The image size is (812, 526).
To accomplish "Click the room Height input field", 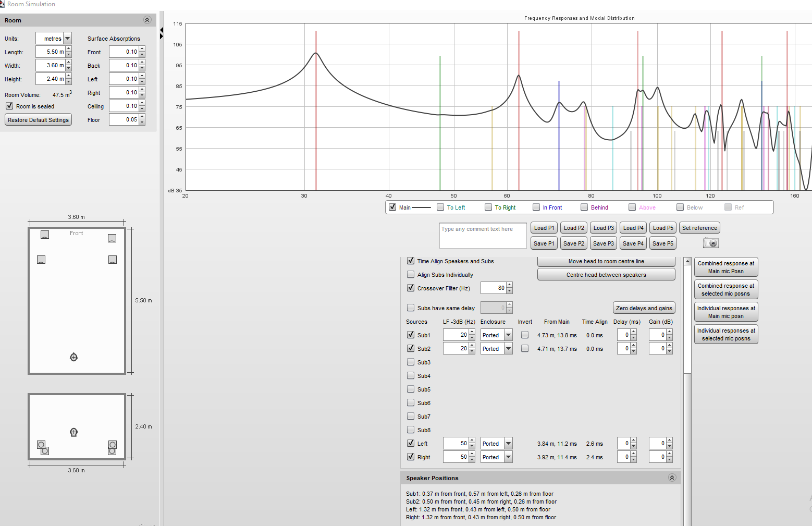I will point(50,79).
